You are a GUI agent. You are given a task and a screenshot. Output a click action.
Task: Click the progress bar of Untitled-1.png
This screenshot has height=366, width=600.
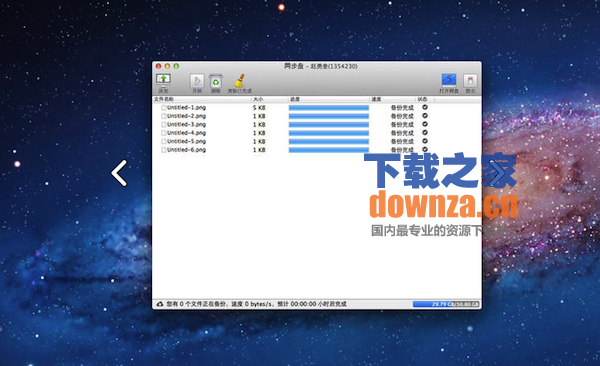point(329,108)
